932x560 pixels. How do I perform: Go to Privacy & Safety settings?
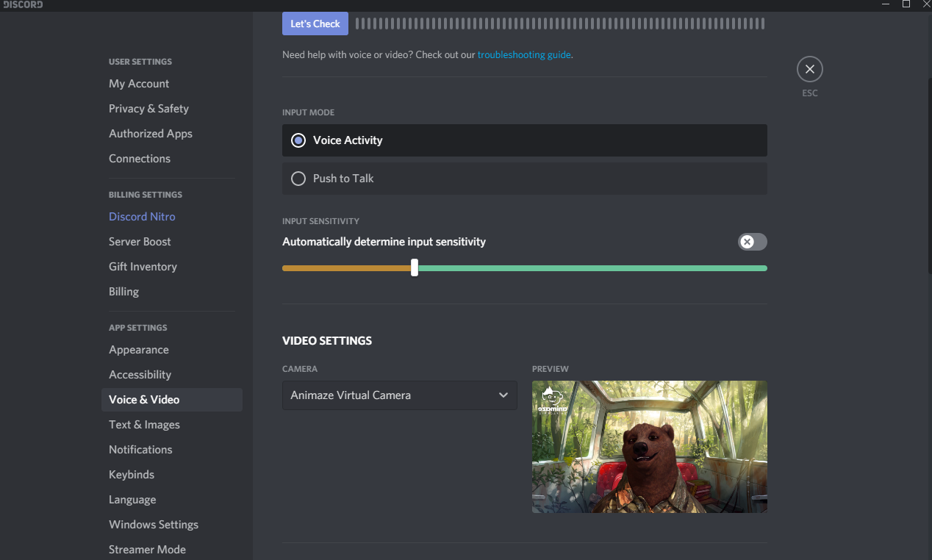click(x=148, y=108)
